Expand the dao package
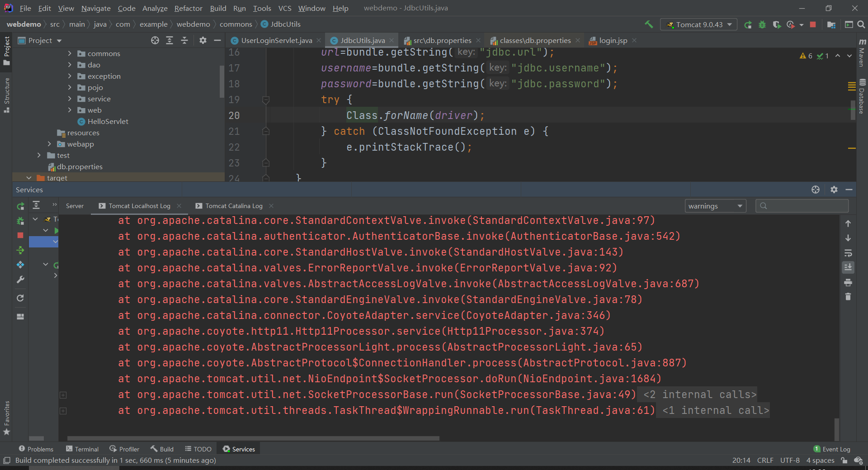The width and height of the screenshot is (868, 470). coord(70,65)
